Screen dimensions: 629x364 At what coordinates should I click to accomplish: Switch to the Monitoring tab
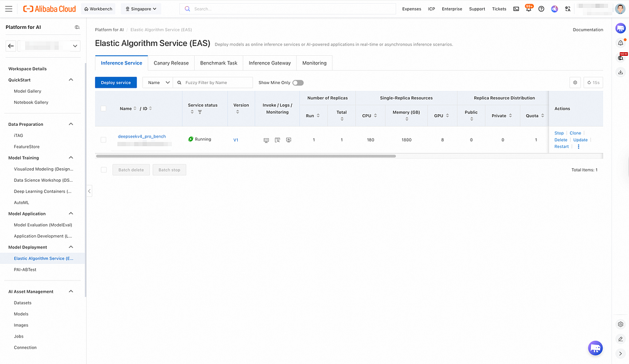click(314, 63)
